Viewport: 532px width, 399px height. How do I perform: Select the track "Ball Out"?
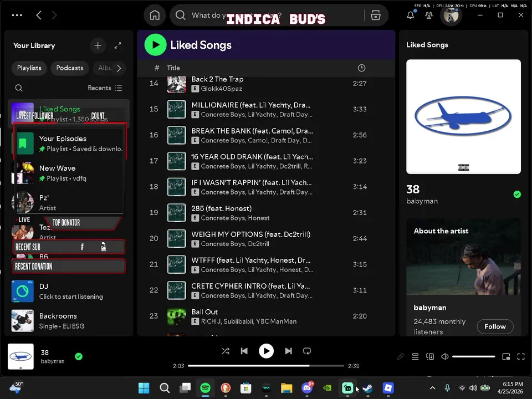[x=266, y=316]
